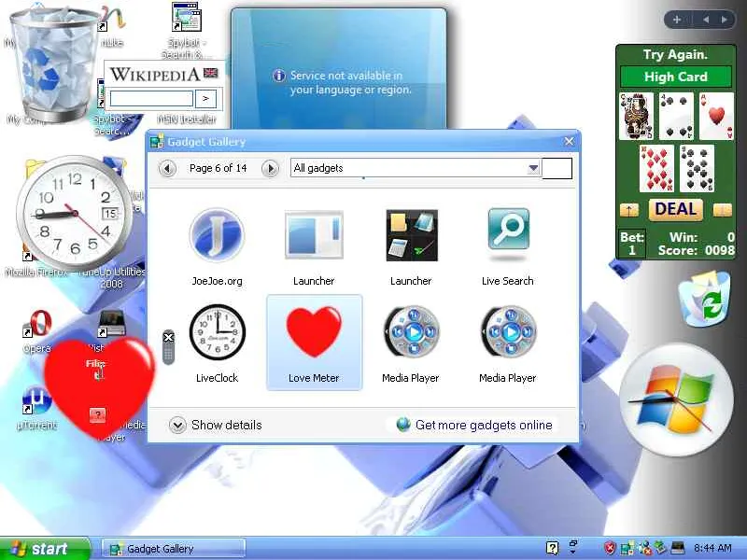
Task: Select the ace of hearts card
Action: pyautogui.click(x=716, y=116)
